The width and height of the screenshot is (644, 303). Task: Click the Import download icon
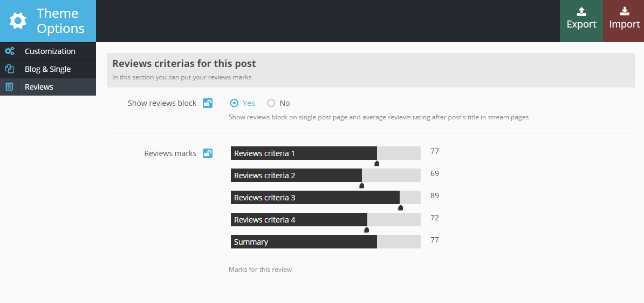(625, 11)
